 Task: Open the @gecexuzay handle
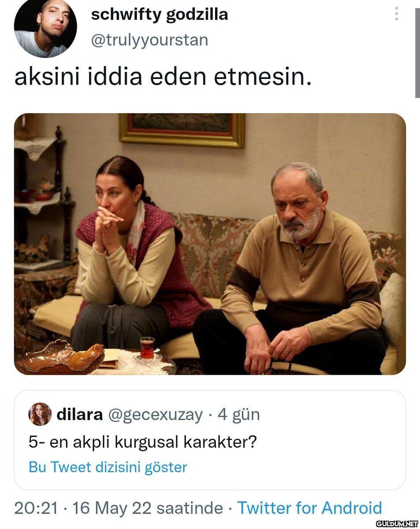point(155,415)
